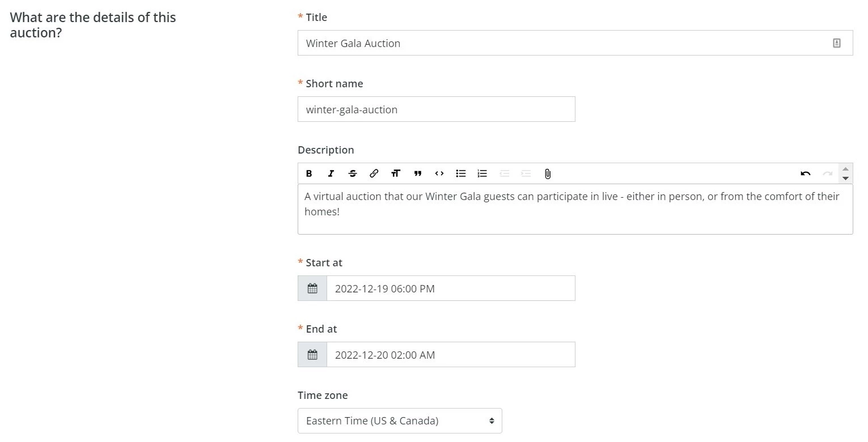Apply strikethrough to the description text
The width and height of the screenshot is (868, 442).
353,173
